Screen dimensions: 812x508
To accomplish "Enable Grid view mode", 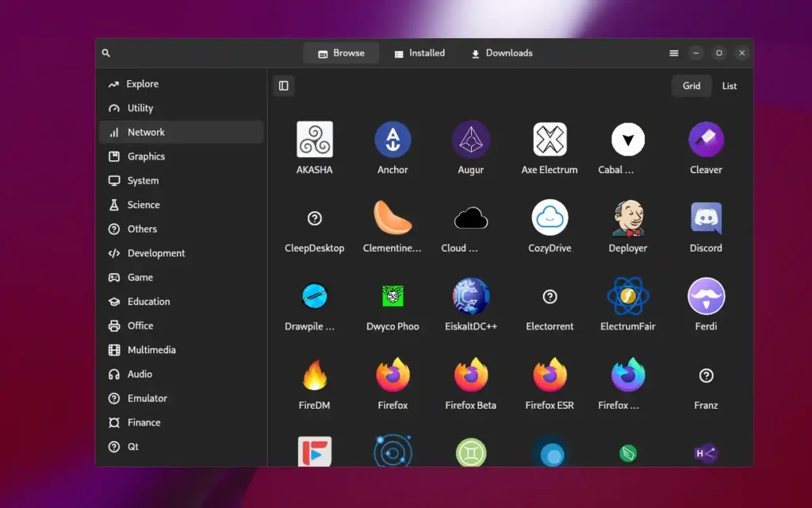I will tap(691, 86).
